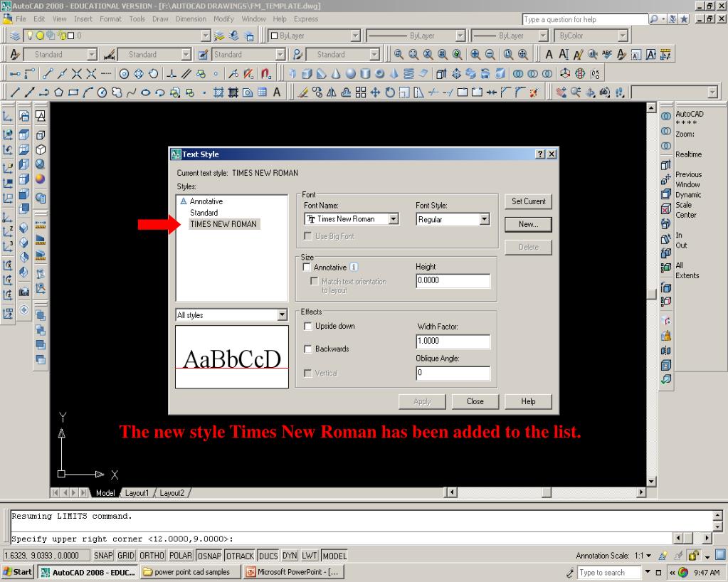Click the Height input field

(x=453, y=281)
